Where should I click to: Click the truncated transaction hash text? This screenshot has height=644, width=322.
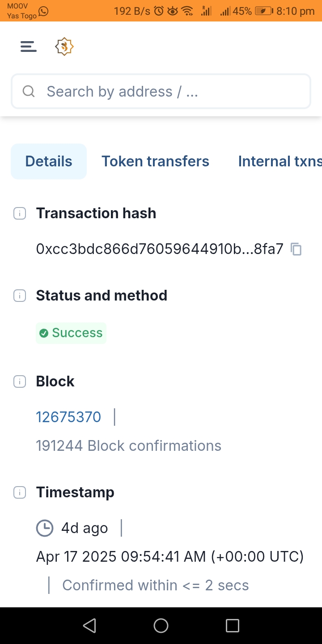coord(160,249)
